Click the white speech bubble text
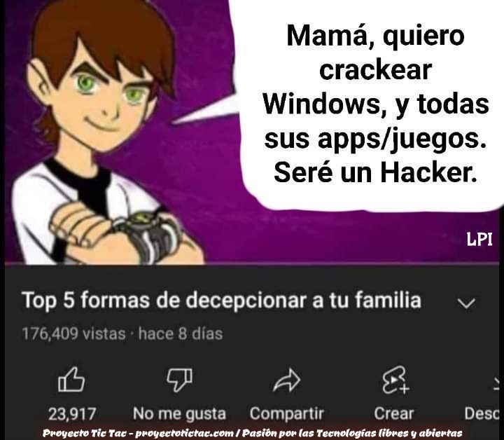Viewport: 504px width, 440px height. (375, 104)
